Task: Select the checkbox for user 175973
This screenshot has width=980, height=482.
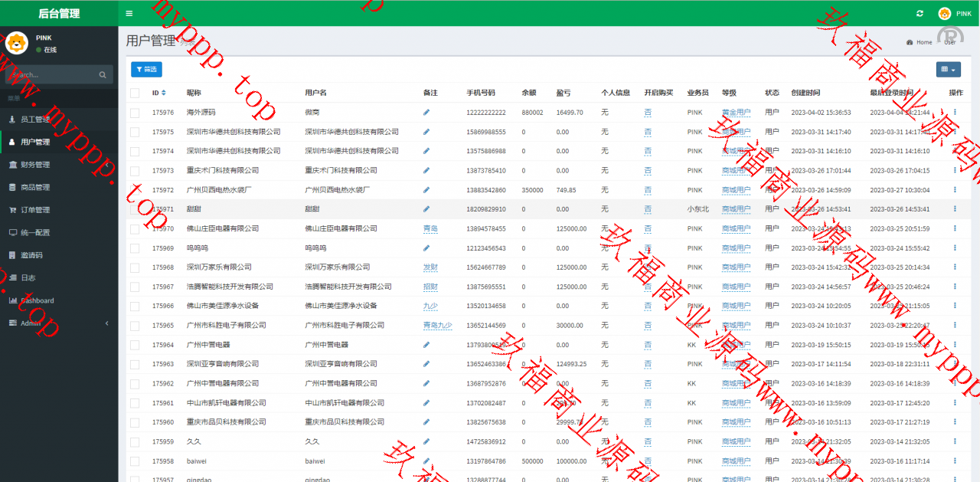Action: pyautogui.click(x=135, y=170)
